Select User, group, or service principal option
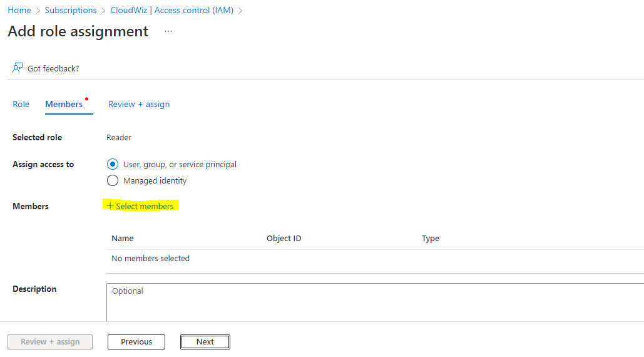The height and width of the screenshot is (357, 644). coord(113,164)
